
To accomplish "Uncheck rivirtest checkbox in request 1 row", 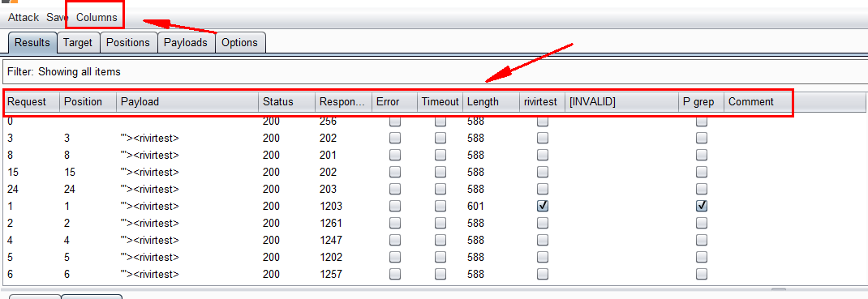I will 543,206.
